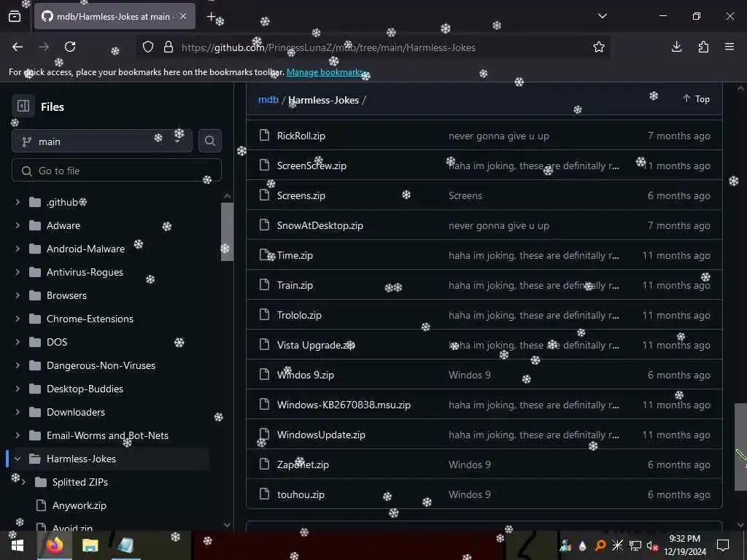Expand the Android-Malware folder chevron
Screen dimensions: 747x560
coord(18,249)
